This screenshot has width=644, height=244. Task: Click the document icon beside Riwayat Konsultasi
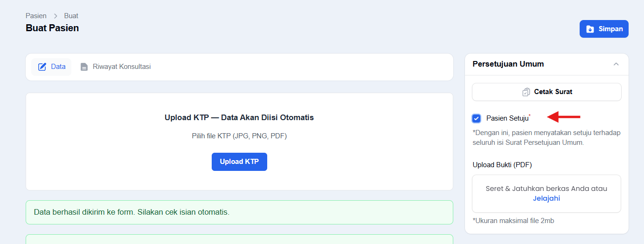coord(84,67)
